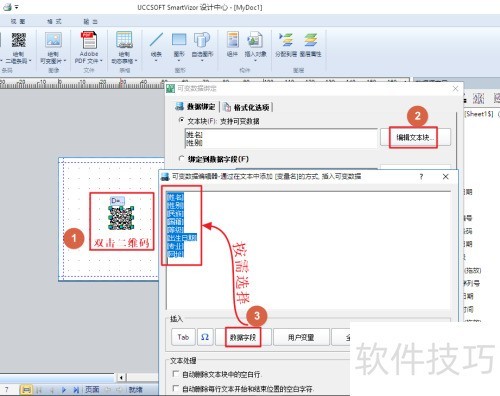Enable auto-delete blank lines checkbox
The image size is (500, 396).
click(175, 374)
